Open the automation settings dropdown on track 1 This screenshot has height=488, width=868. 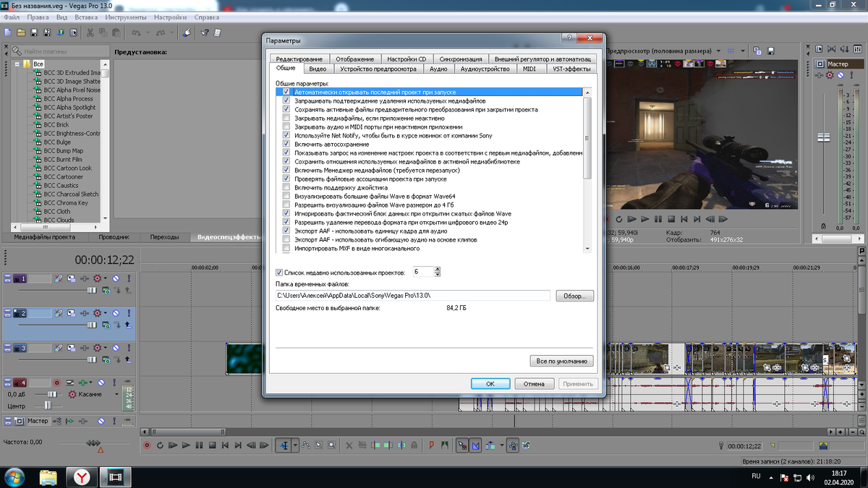[x=106, y=278]
